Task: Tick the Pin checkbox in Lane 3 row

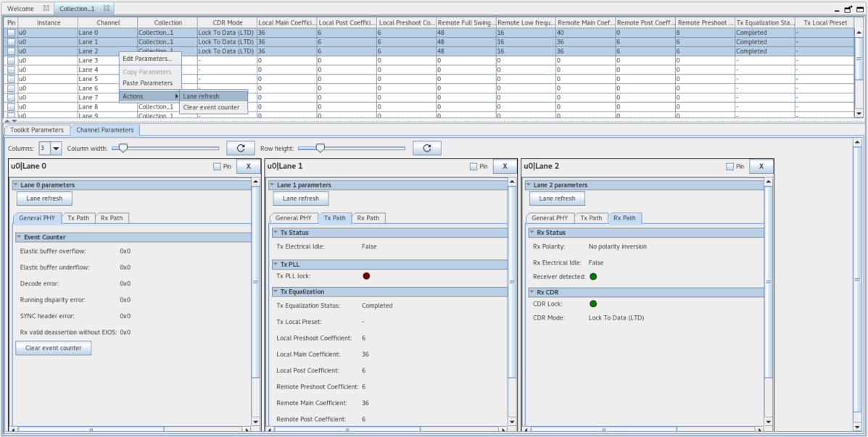Action: pos(11,61)
